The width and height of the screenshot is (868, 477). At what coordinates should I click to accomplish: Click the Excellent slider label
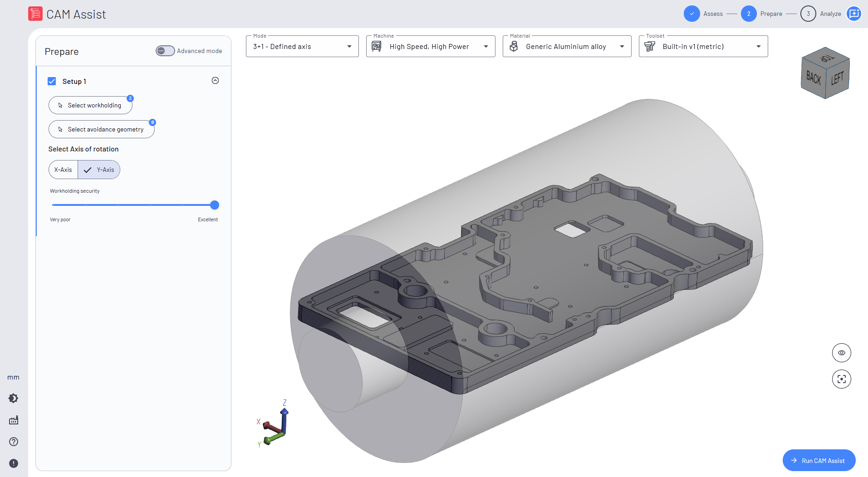coord(208,219)
